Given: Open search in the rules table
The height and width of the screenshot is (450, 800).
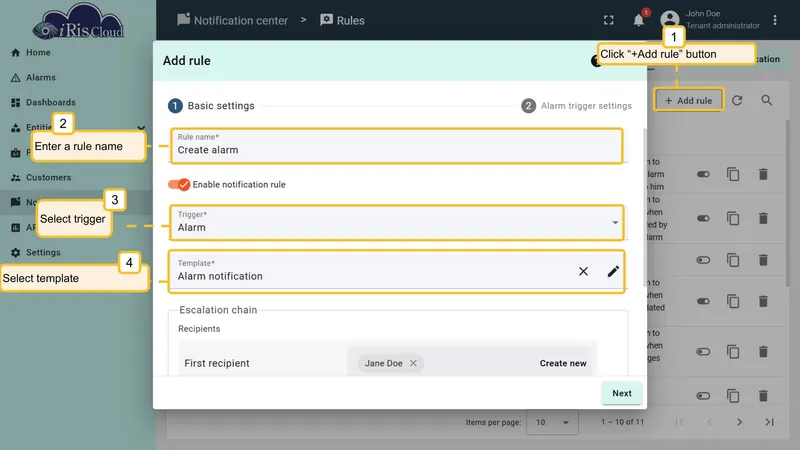Looking at the screenshot, I should (x=766, y=101).
